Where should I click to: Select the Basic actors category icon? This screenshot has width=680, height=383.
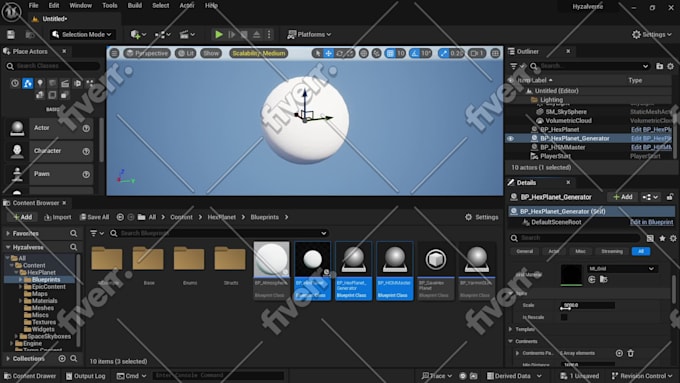pos(28,83)
